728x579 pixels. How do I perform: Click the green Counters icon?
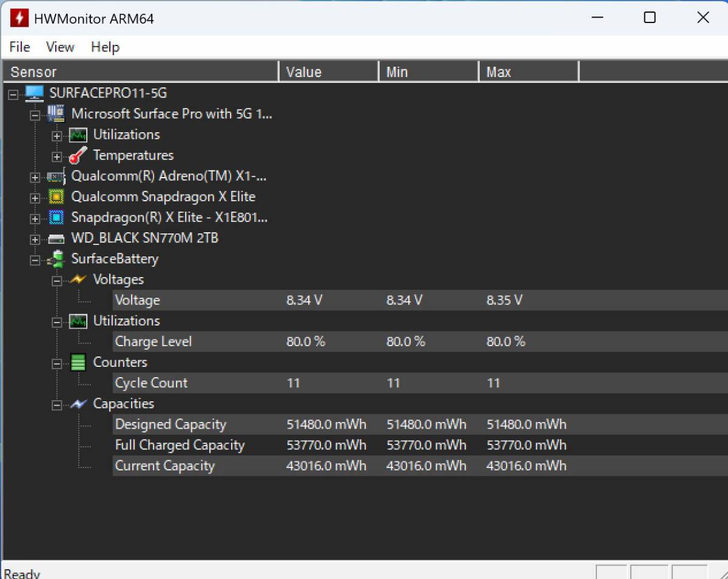(x=78, y=363)
